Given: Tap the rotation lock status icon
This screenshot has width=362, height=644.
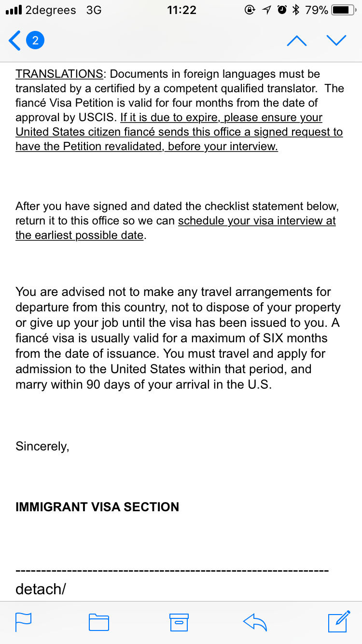Looking at the screenshot, I should click(250, 10).
